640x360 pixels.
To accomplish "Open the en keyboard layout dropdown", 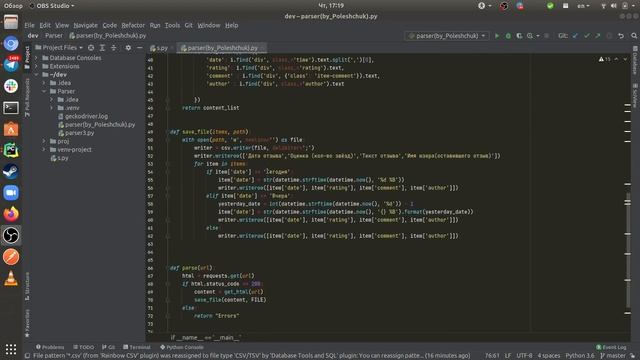I will pyautogui.click(x=583, y=6).
